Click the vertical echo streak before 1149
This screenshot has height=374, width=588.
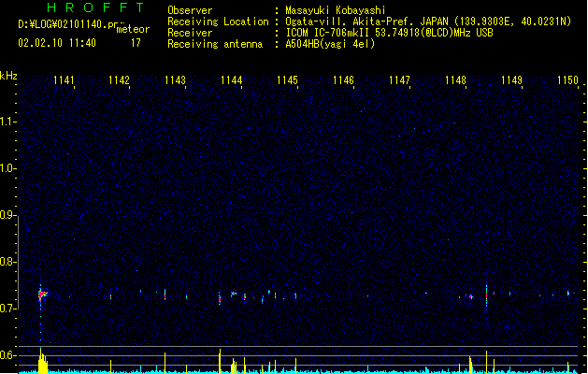[487, 295]
